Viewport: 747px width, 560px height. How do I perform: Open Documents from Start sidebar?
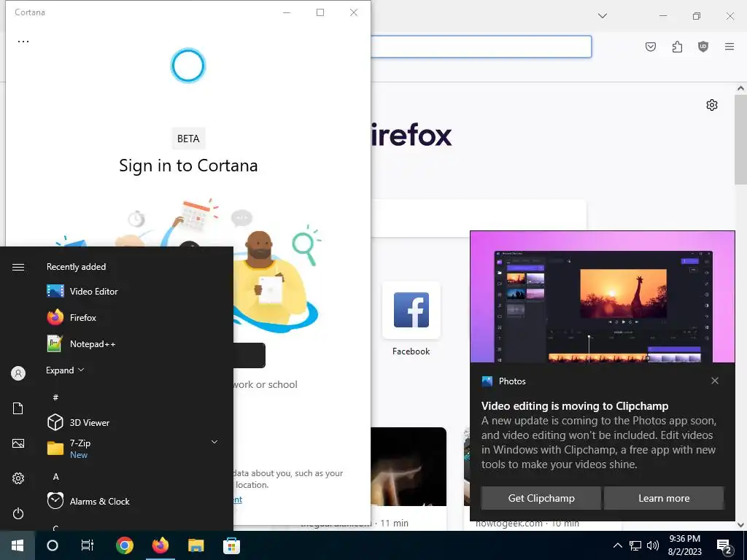click(x=18, y=408)
